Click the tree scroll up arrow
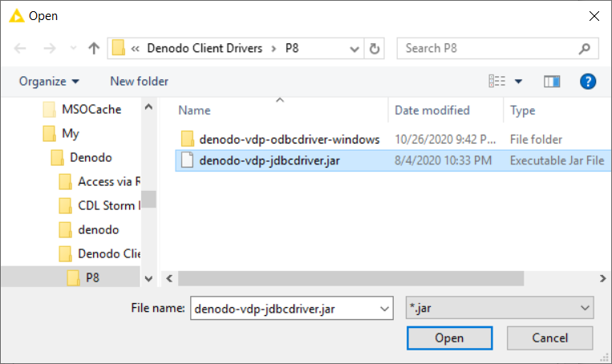This screenshot has width=612, height=364. [148, 107]
